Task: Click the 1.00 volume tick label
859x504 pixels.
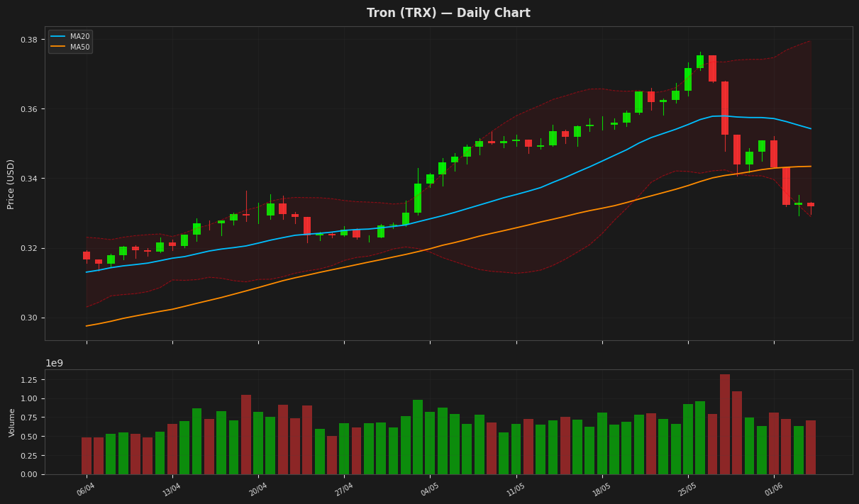Action: tap(28, 398)
